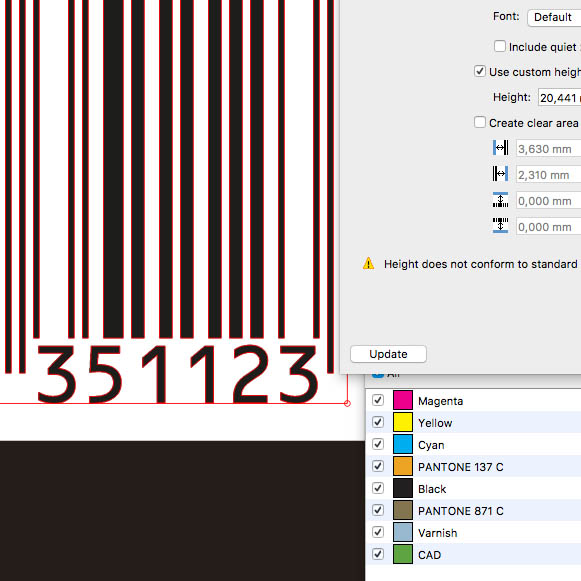Click the green CAD ink swatch
The image size is (581, 581).
(403, 554)
